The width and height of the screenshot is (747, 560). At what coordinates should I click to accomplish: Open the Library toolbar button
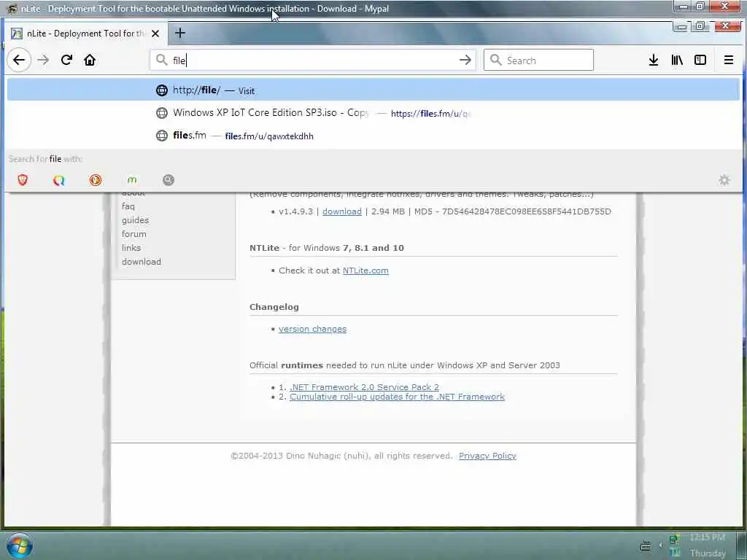click(x=677, y=60)
